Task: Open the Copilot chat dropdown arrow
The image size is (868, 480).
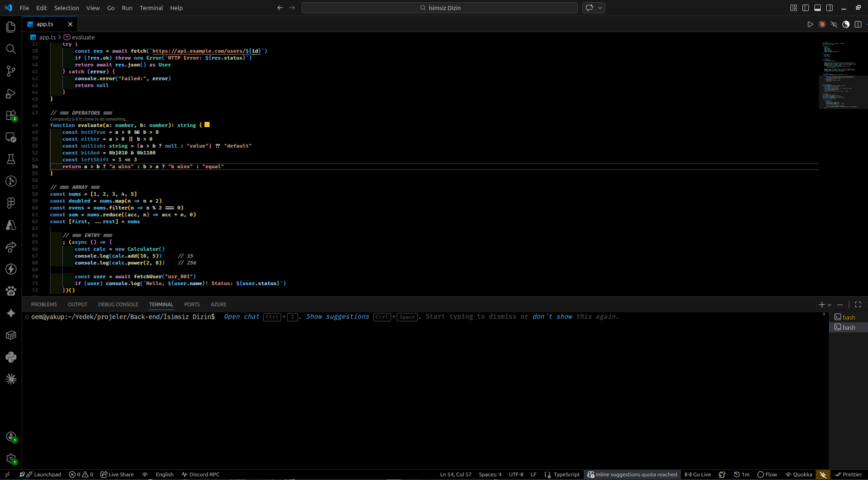Action: click(x=600, y=8)
